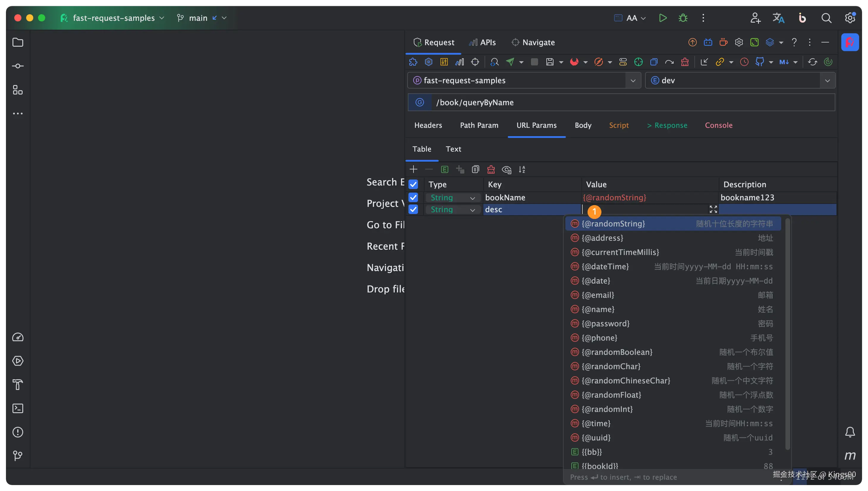Screen dimensions: 868x491
Task: Add a new URL param row
Action: (x=413, y=169)
